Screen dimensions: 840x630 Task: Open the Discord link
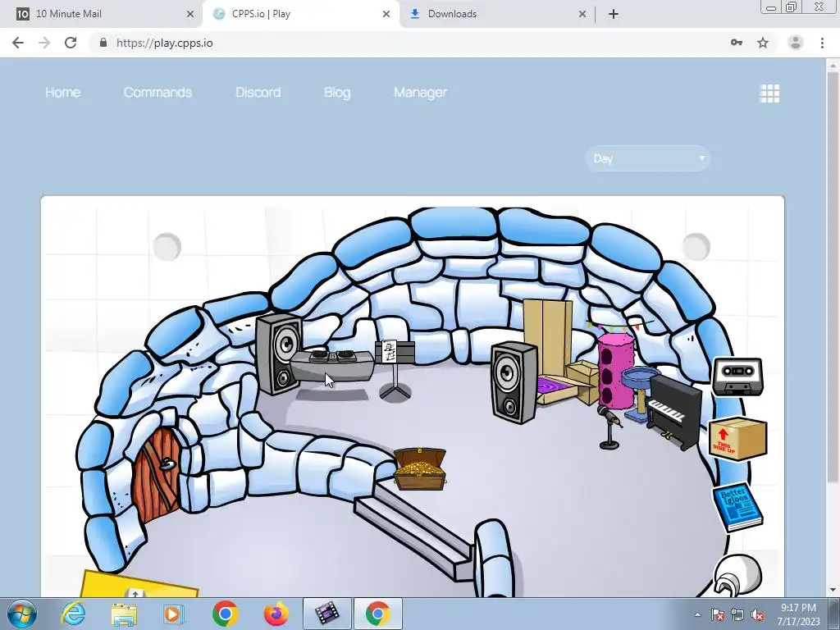pyautogui.click(x=258, y=92)
